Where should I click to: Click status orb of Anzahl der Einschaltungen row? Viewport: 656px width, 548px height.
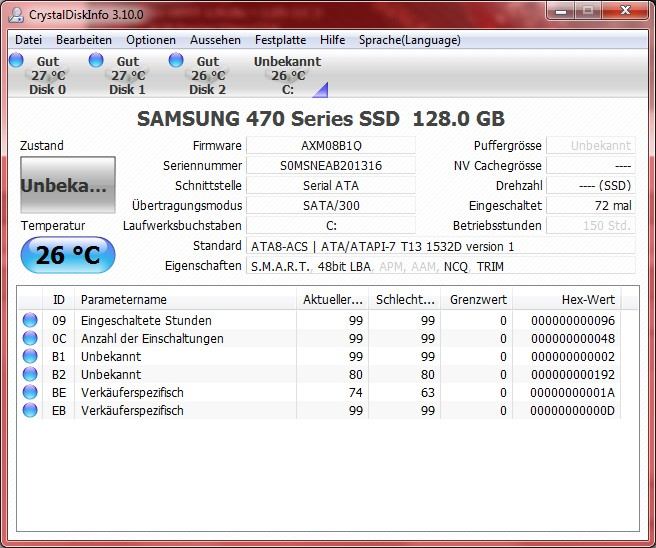click(30, 338)
